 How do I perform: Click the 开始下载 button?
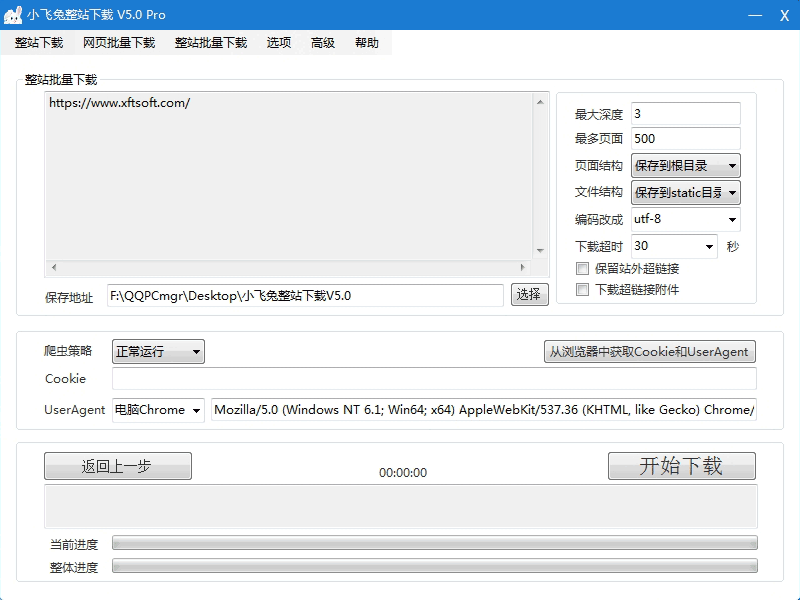681,466
